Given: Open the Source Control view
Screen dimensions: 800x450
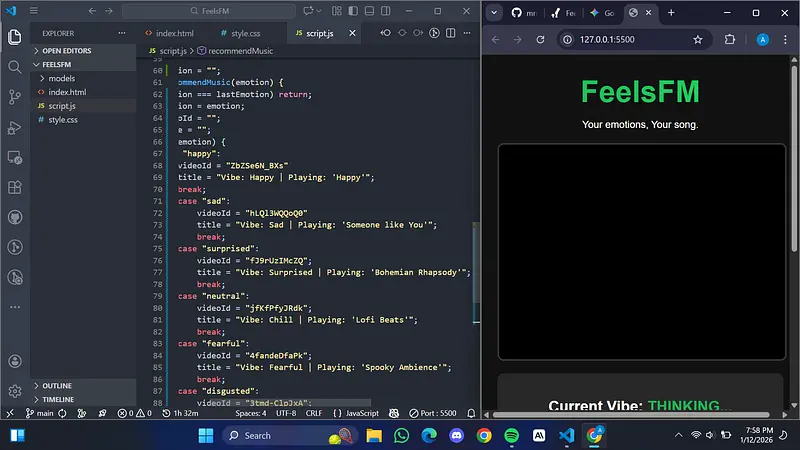Looking at the screenshot, I should click(15, 97).
